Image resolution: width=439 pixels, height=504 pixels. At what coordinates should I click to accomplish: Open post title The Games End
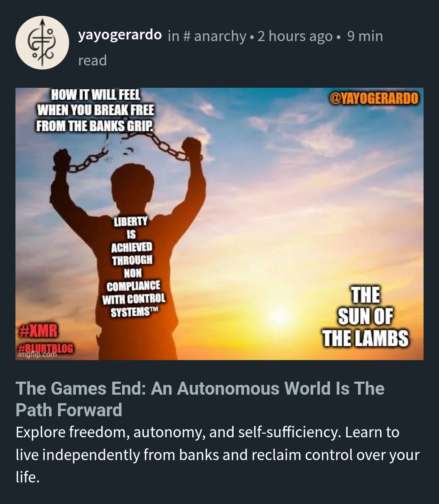click(200, 399)
